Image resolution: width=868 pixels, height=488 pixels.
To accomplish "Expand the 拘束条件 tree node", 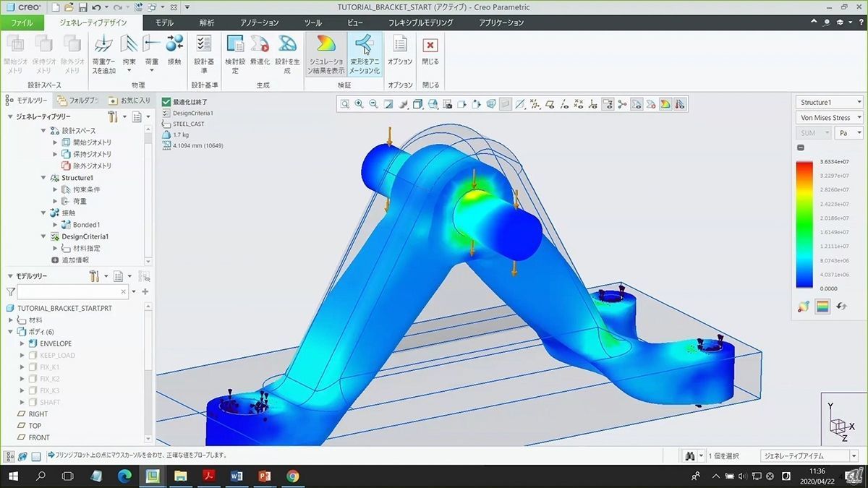I will [x=56, y=189].
